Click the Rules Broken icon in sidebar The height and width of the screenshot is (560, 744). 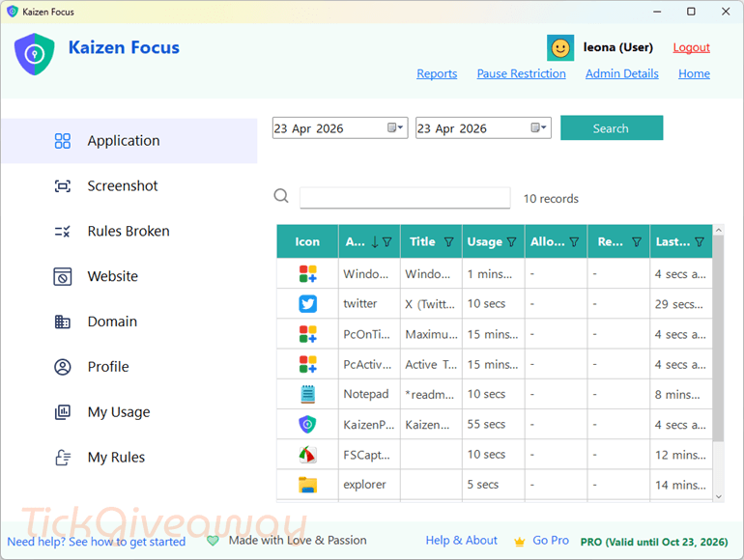[x=63, y=232]
